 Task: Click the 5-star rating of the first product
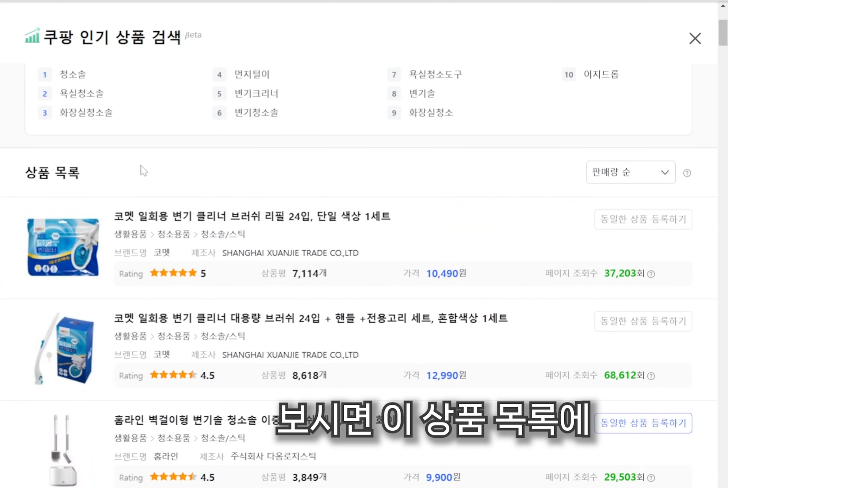click(x=173, y=273)
